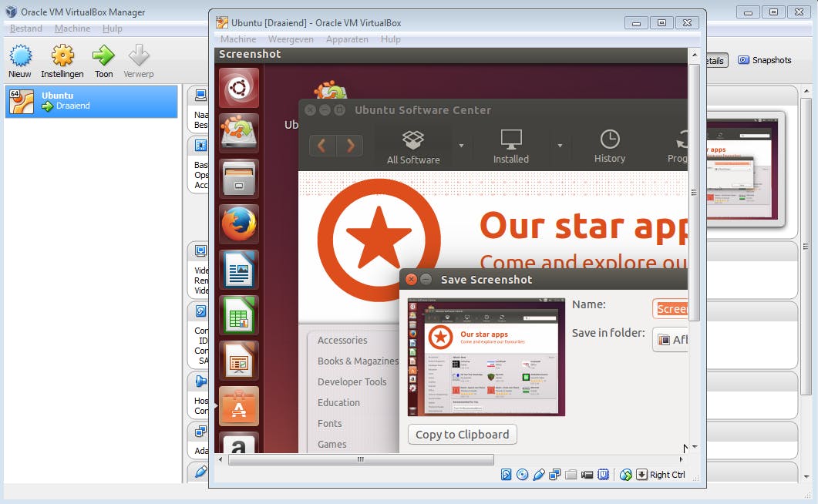
Task: Click Copy to Clipboard button
Action: click(x=463, y=434)
